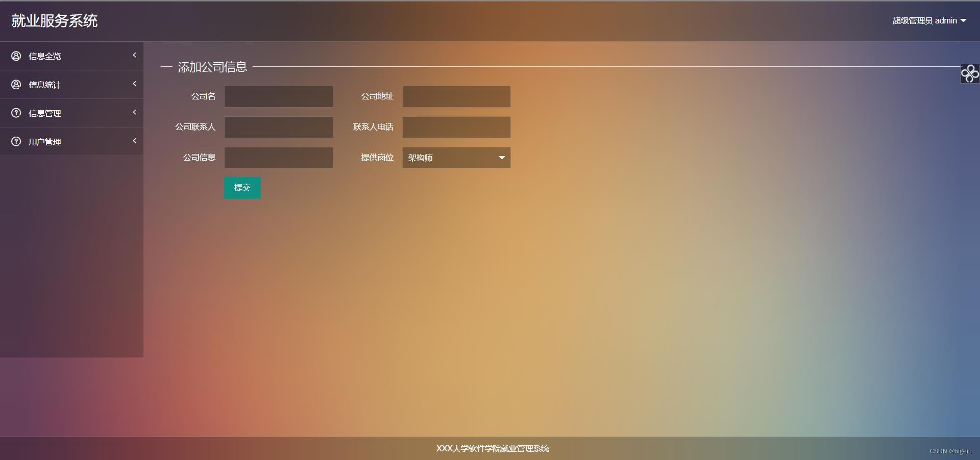Open 信息统计 in the sidebar
This screenshot has width=980, height=460.
pyautogui.click(x=71, y=85)
